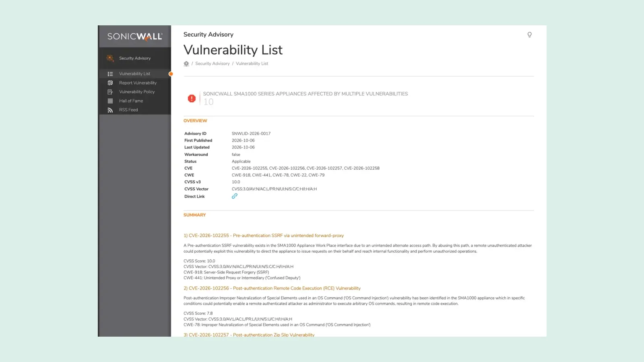Click CWE-441 Unintended Proxy line

click(x=242, y=278)
